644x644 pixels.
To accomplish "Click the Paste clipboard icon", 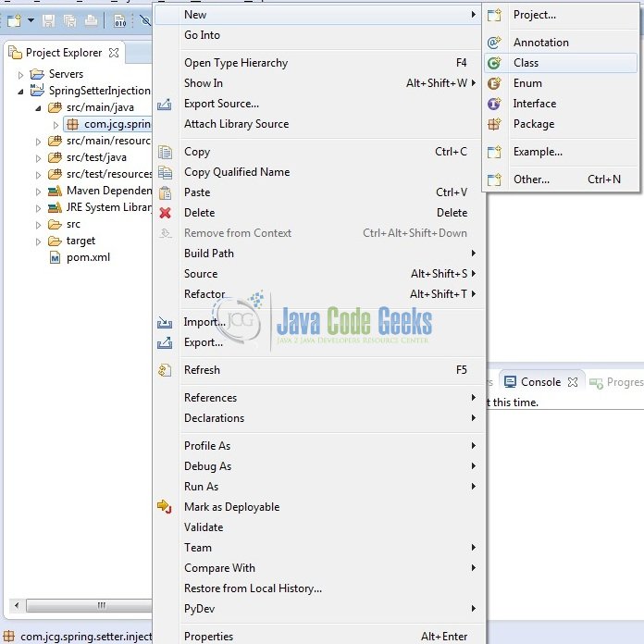I will 165,192.
